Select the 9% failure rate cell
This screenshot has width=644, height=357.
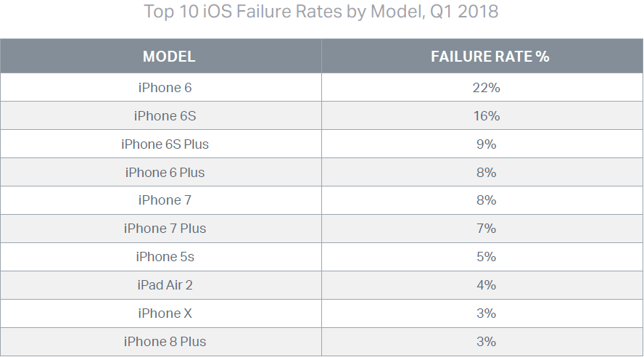[482, 144]
